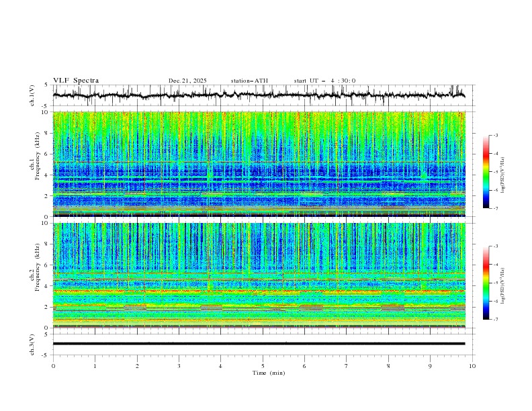The image size is (532, 411).
Task: Click the log(PSD) label beside the ch.2 color bar
Action: click(x=503, y=286)
